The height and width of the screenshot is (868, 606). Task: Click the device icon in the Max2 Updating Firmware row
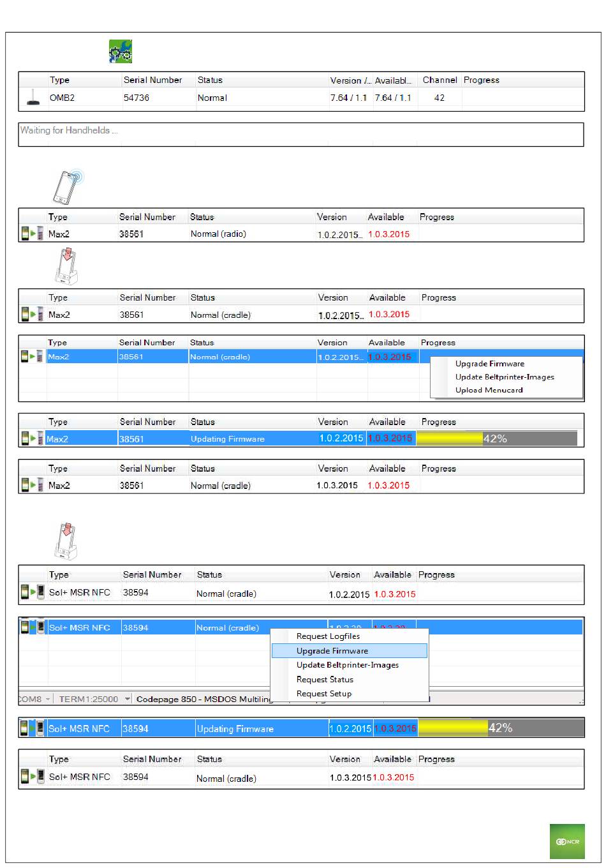tap(40, 438)
